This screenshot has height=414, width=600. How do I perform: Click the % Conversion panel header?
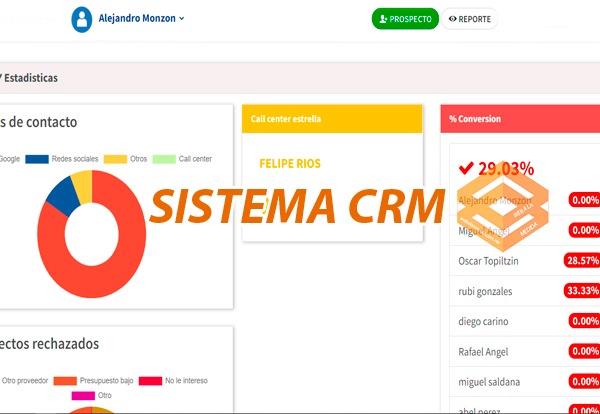tap(520, 118)
